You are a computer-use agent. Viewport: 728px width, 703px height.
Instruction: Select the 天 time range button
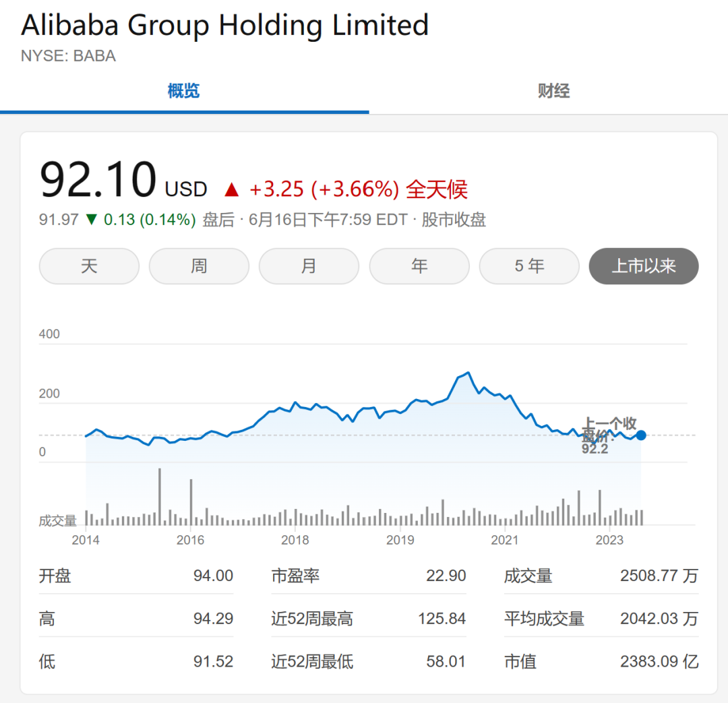point(89,266)
